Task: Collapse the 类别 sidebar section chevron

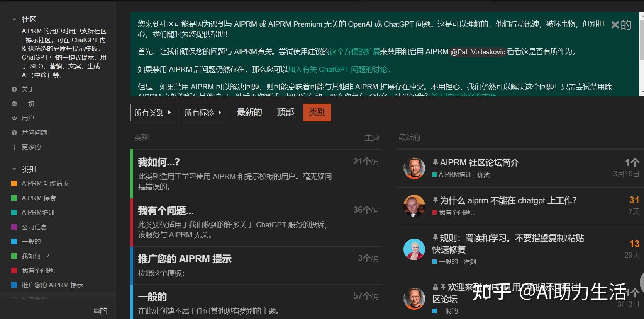Action: tap(14, 169)
